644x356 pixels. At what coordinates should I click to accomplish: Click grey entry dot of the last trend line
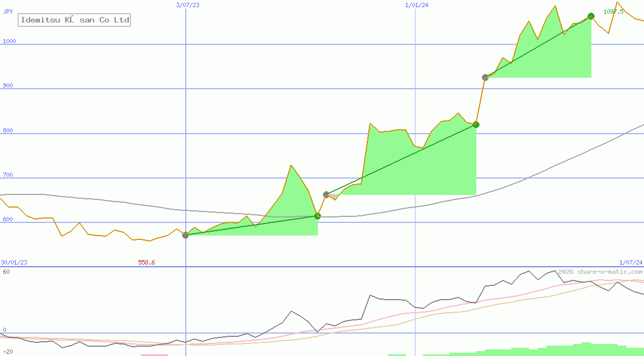click(485, 77)
